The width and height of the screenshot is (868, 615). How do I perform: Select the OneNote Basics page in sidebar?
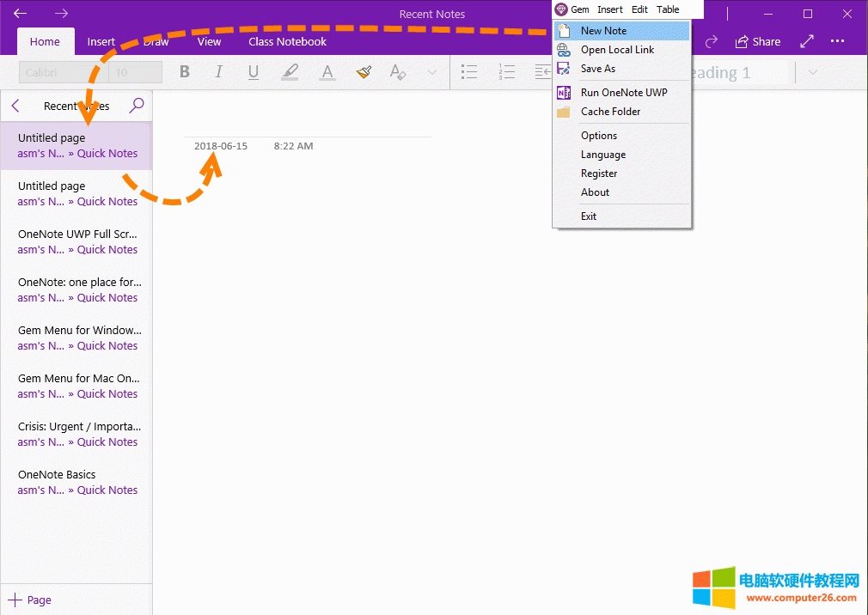click(57, 474)
